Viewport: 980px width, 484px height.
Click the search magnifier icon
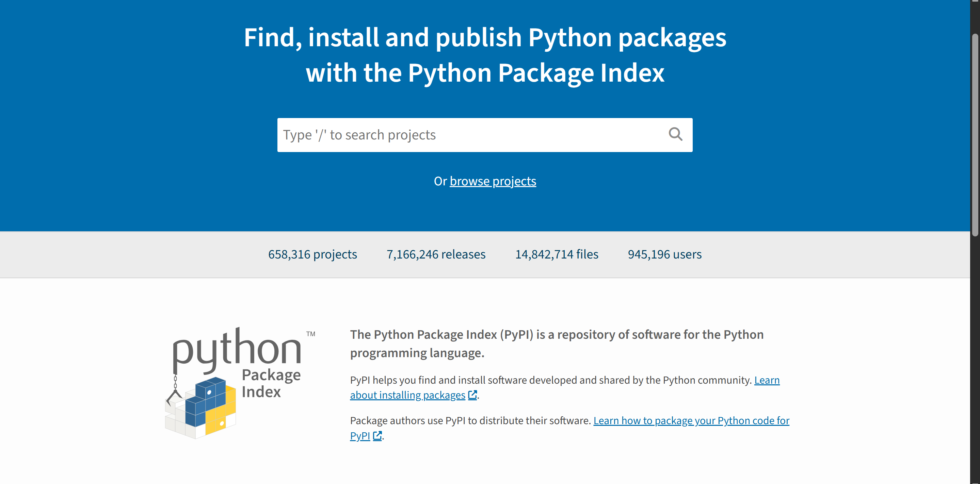675,135
